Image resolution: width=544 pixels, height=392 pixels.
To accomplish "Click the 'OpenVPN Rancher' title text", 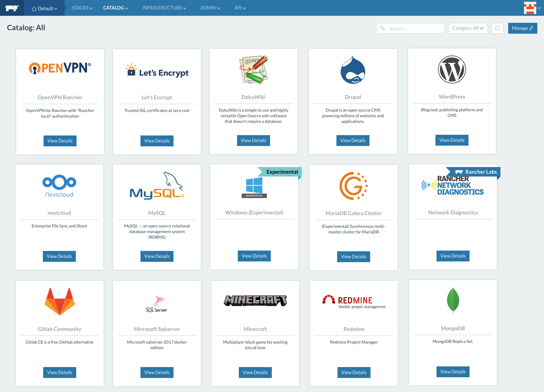I will click(x=60, y=98).
